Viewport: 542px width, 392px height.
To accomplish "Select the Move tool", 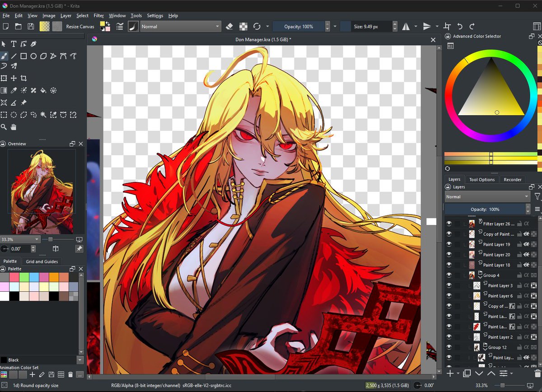I will [x=14, y=78].
